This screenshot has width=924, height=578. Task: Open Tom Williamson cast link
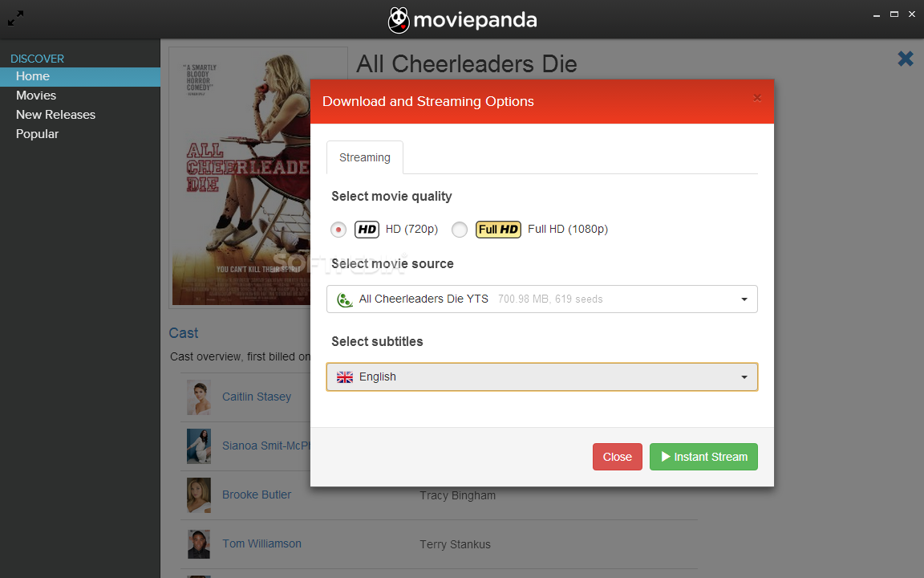click(x=261, y=543)
